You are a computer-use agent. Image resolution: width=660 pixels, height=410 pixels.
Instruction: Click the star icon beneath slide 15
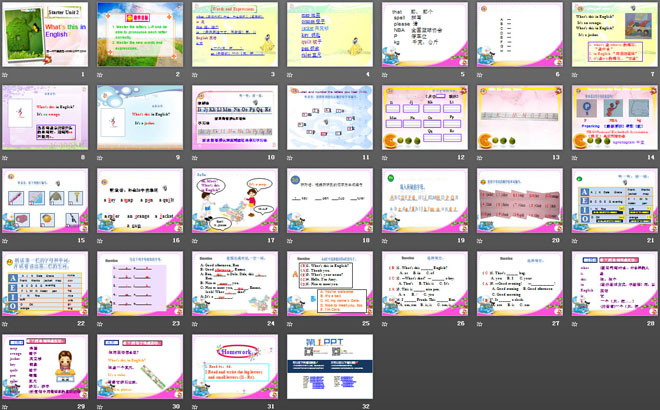(x=6, y=240)
